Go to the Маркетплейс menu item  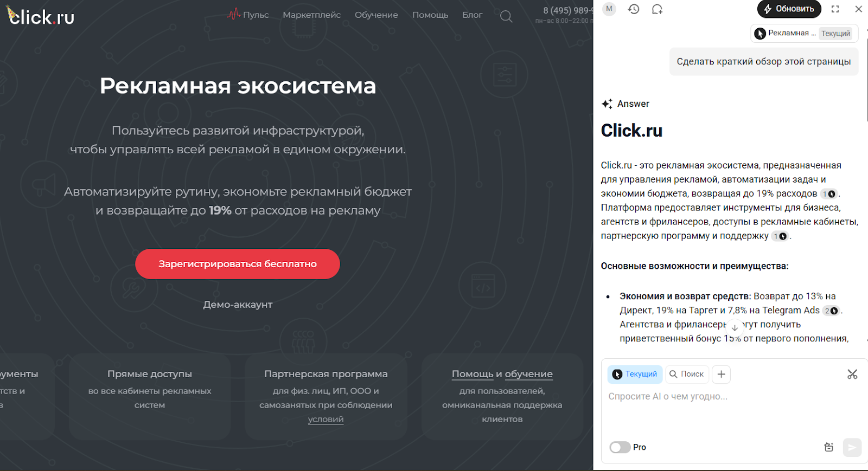311,15
